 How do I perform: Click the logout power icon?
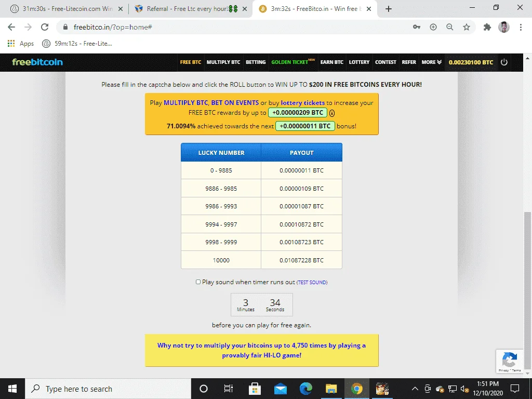click(x=504, y=62)
